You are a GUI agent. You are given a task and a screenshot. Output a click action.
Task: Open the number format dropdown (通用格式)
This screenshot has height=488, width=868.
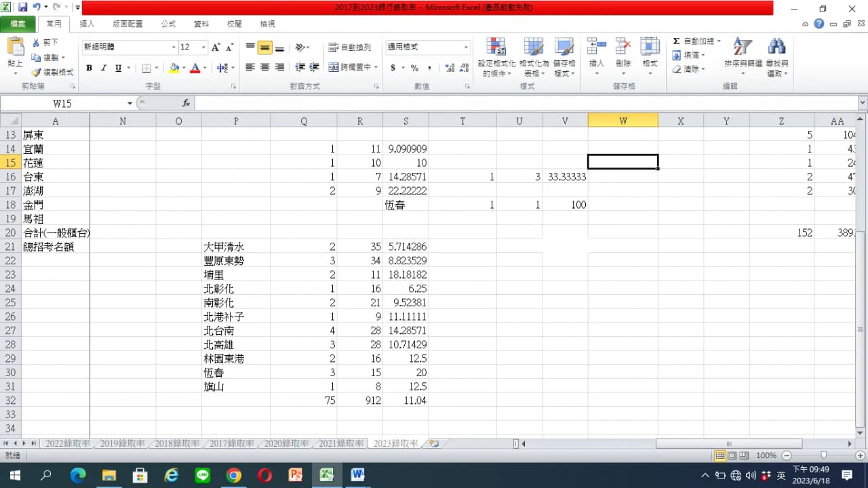[x=466, y=47]
